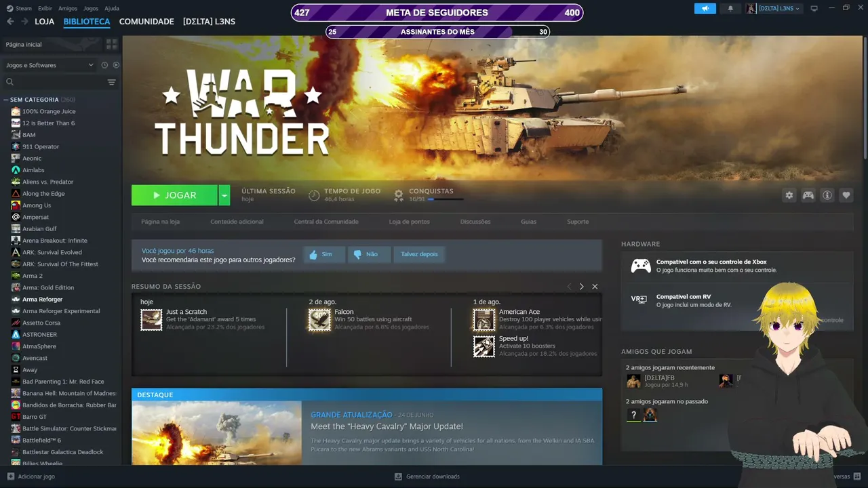Open the Central da Comunidade tab
The width and height of the screenshot is (868, 488).
326,222
